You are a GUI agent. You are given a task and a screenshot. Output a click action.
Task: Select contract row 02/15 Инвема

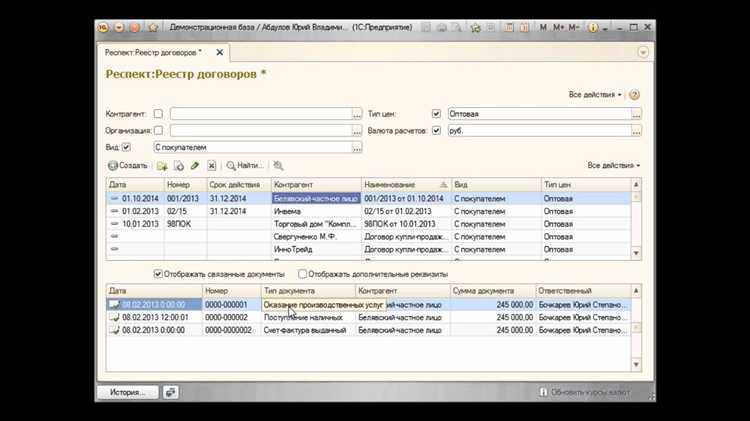(368, 211)
